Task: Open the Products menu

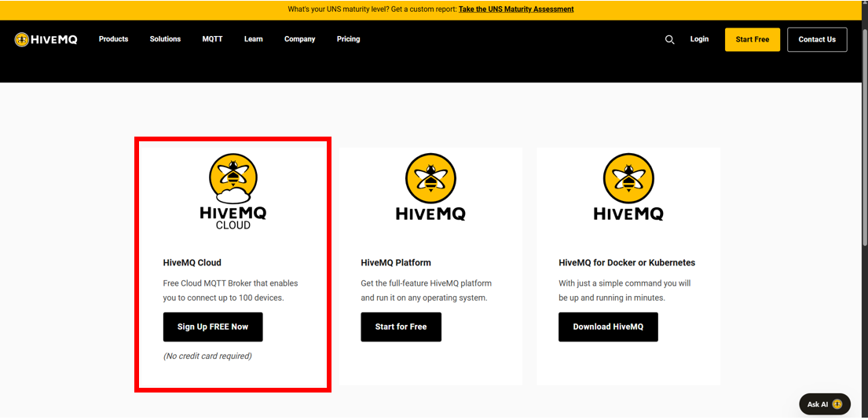Action: pos(113,39)
